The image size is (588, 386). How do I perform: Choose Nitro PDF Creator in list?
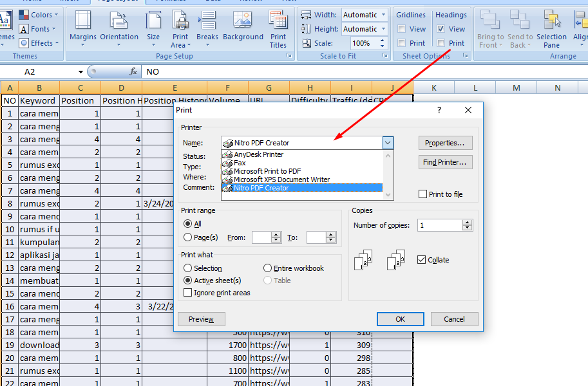click(302, 188)
